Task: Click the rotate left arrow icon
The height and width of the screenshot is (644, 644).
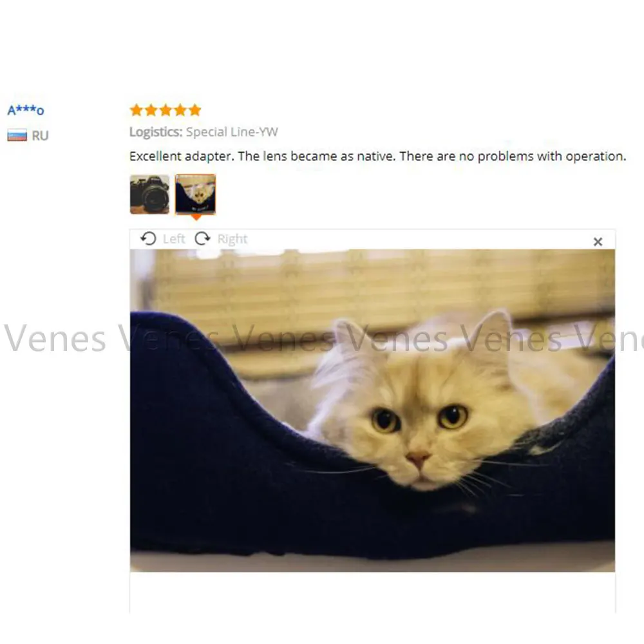Action: tap(148, 239)
